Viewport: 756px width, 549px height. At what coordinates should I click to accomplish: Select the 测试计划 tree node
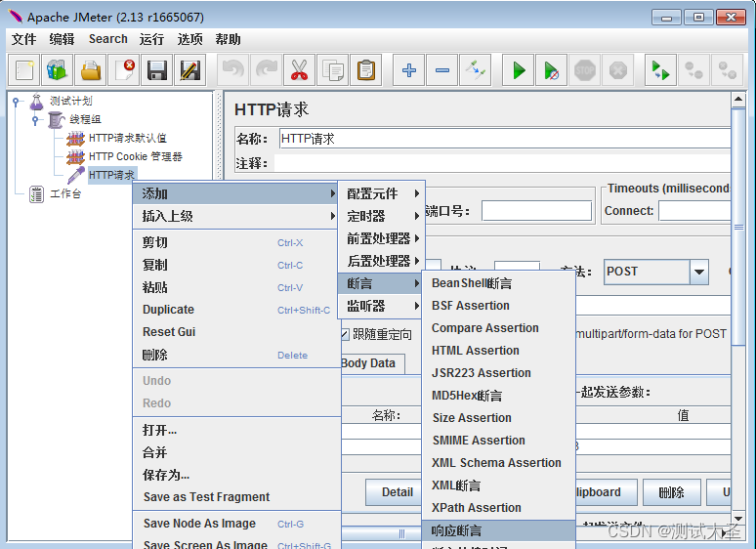pyautogui.click(x=70, y=101)
